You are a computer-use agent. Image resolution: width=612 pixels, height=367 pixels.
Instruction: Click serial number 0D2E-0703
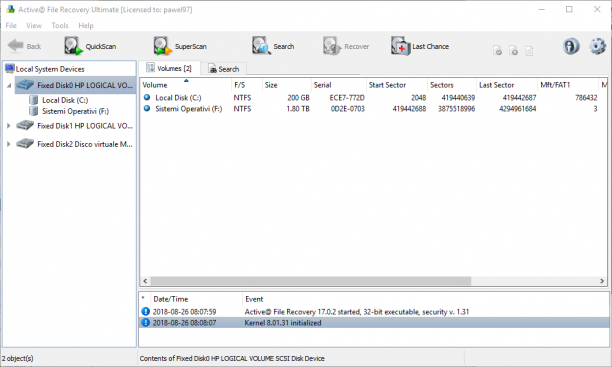(x=347, y=109)
